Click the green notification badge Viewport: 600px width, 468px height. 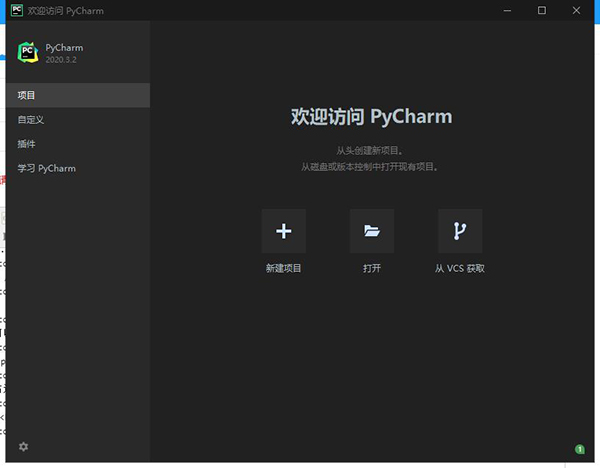pos(580,449)
